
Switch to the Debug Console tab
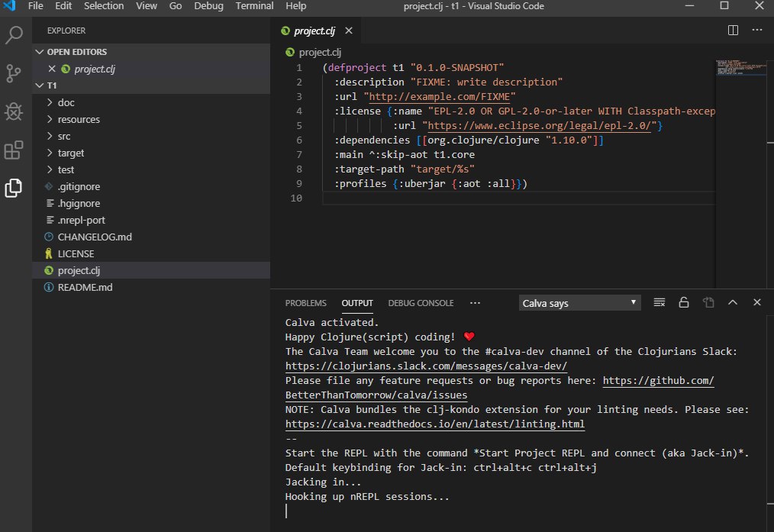coord(421,303)
